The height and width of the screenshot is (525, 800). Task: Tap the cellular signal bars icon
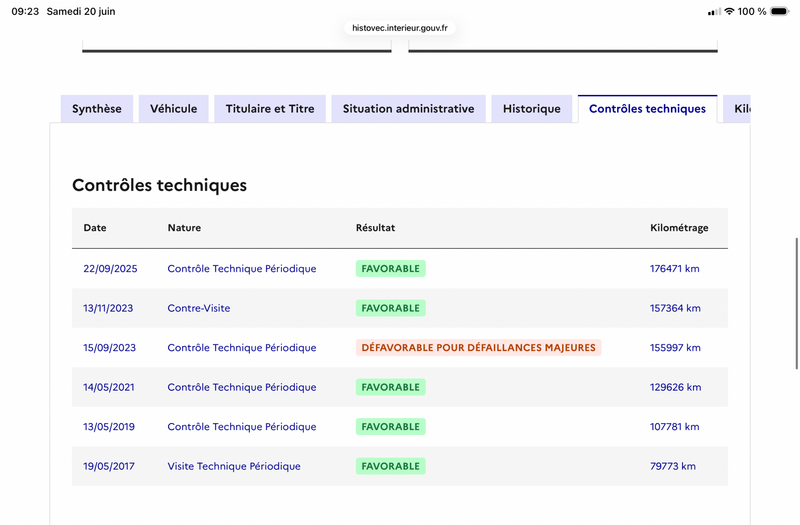714,12
